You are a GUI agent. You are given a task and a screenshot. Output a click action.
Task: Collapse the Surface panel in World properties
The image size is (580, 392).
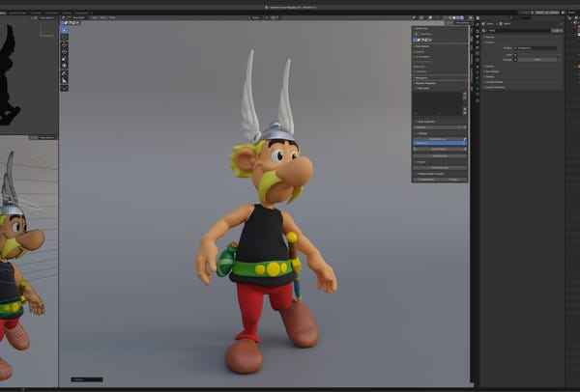pos(489,42)
